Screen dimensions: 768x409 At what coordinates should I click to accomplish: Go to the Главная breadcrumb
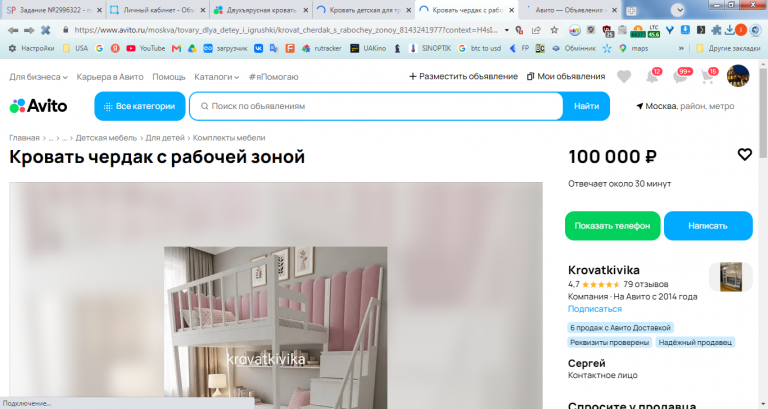pyautogui.click(x=24, y=138)
